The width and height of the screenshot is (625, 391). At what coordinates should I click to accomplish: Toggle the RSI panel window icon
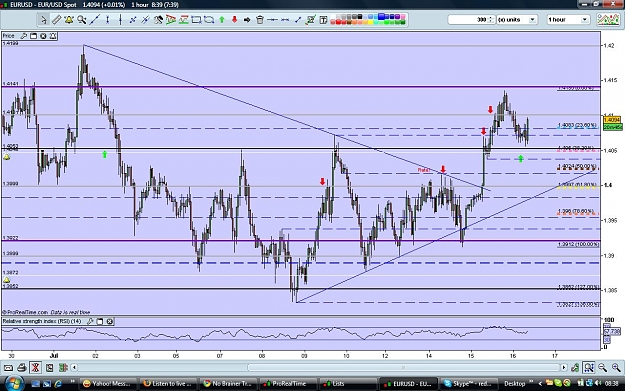[100, 321]
